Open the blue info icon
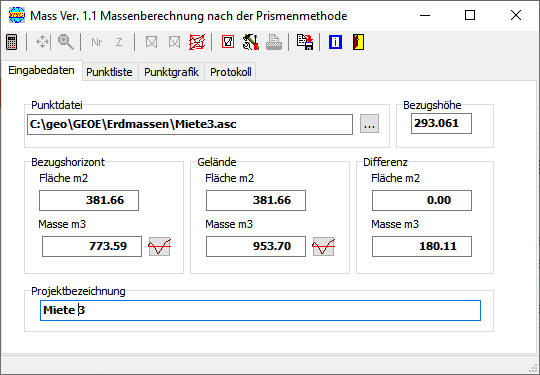 pyautogui.click(x=335, y=42)
